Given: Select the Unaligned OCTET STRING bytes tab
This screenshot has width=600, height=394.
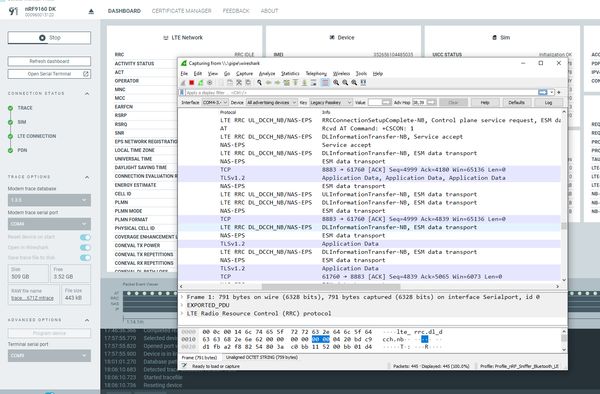Looking at the screenshot, I should [262, 357].
